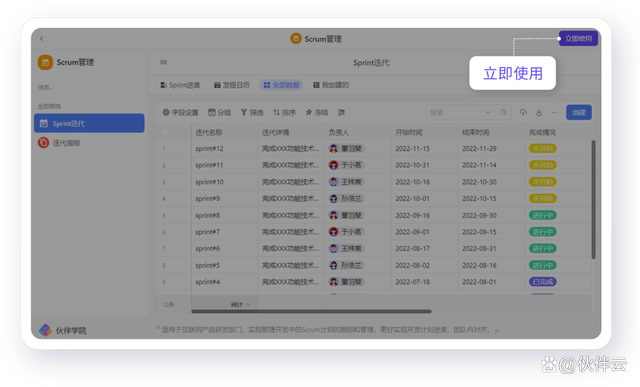
Task: Click the 12条 record count in the footer
Action: coord(168,305)
